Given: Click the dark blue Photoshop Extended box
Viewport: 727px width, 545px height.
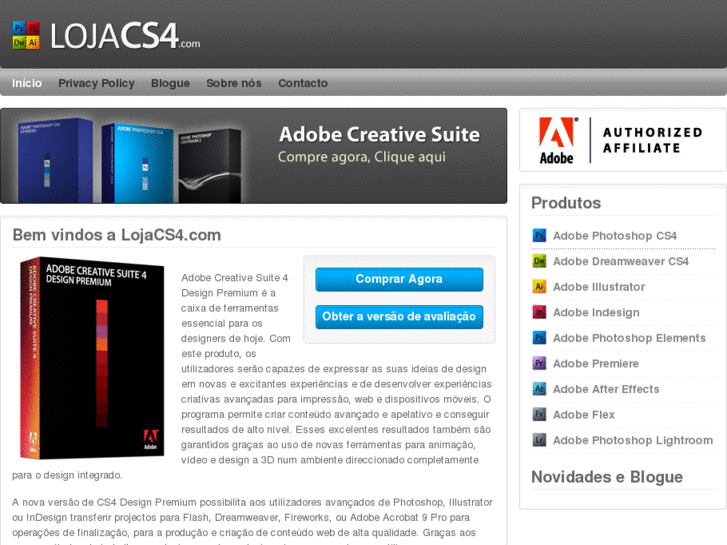Looking at the screenshot, I should 55,160.
